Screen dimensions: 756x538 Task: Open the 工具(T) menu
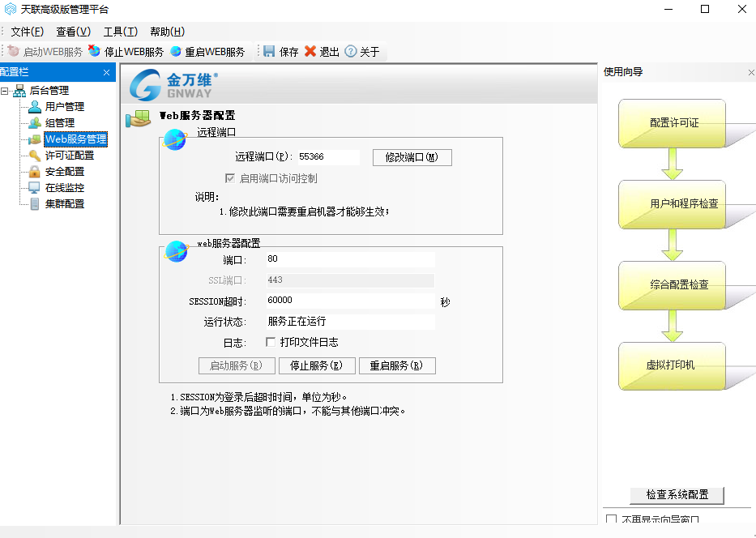coord(120,32)
